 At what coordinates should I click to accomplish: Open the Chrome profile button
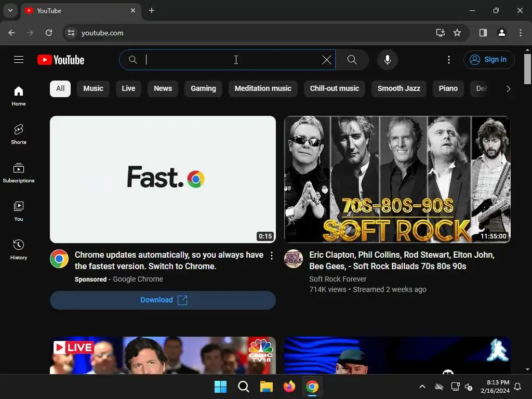pyautogui.click(x=501, y=33)
